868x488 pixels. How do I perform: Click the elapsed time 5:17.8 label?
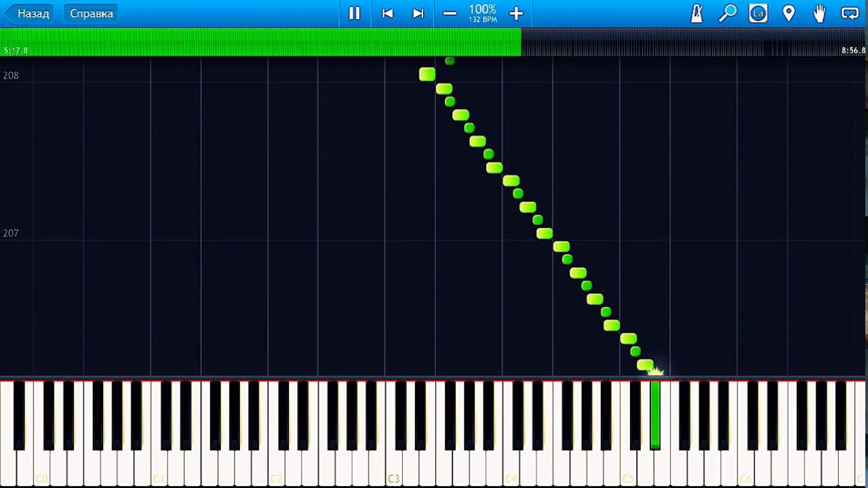(x=16, y=51)
